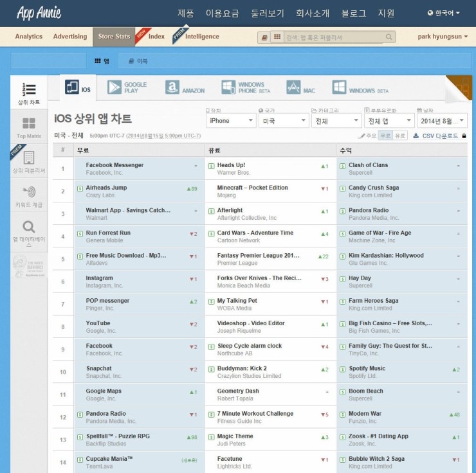476x473 pixels.
Task: Toggle the 주요 highlight option
Action: [x=368, y=136]
